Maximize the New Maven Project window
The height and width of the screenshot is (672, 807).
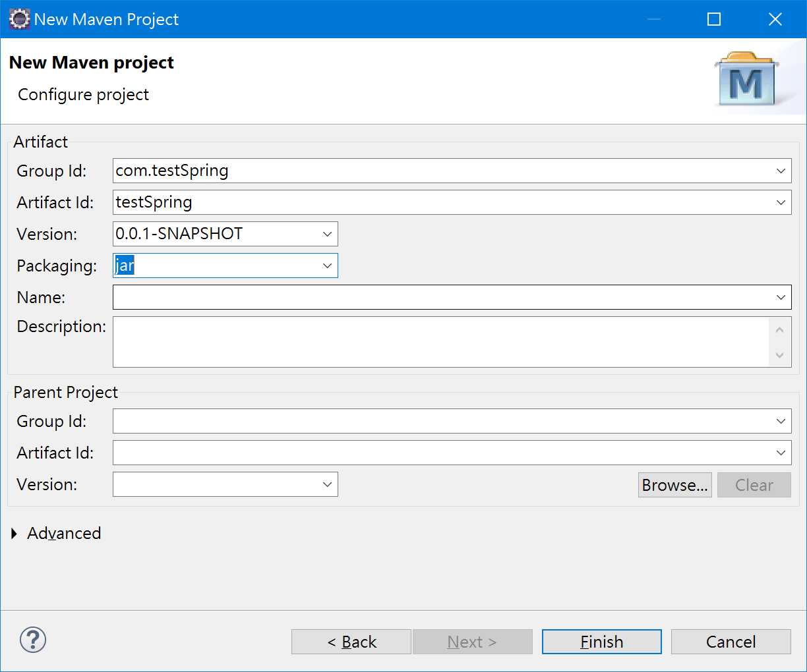tap(714, 19)
